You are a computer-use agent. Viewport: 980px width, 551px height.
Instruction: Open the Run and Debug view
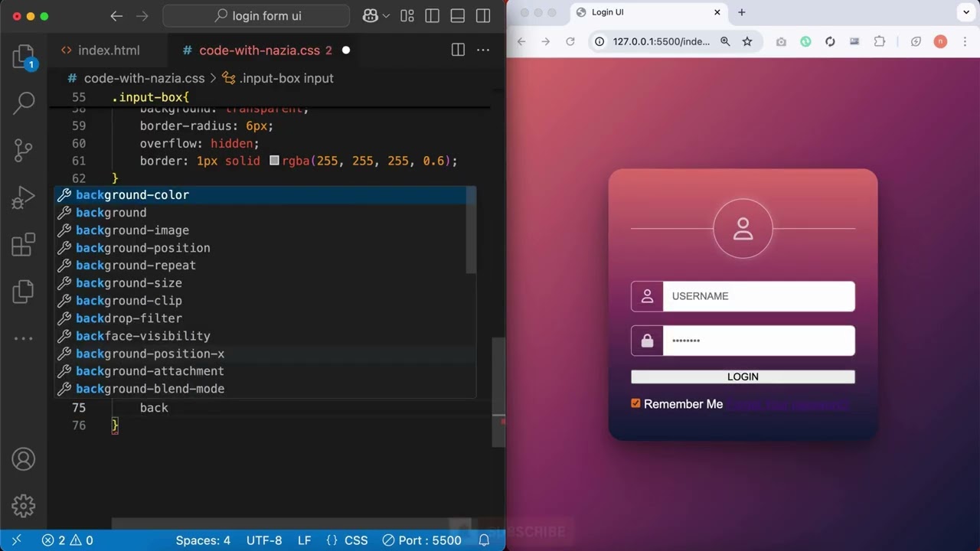coord(24,197)
